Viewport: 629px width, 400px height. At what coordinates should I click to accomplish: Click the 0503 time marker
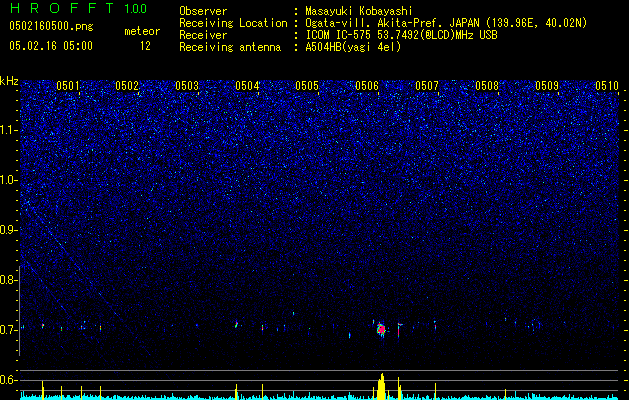pyautogui.click(x=187, y=86)
